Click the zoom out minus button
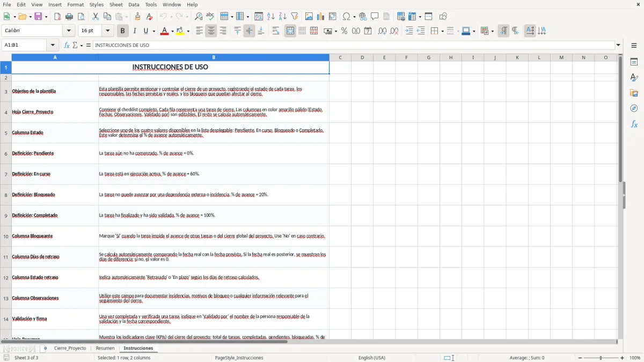Image resolution: width=644 pixels, height=362 pixels. pyautogui.click(x=580, y=358)
